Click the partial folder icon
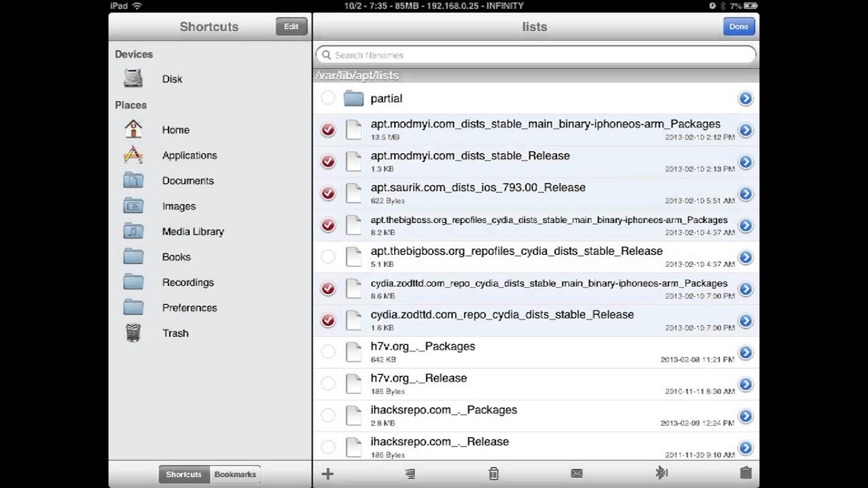868x488 pixels. point(354,98)
